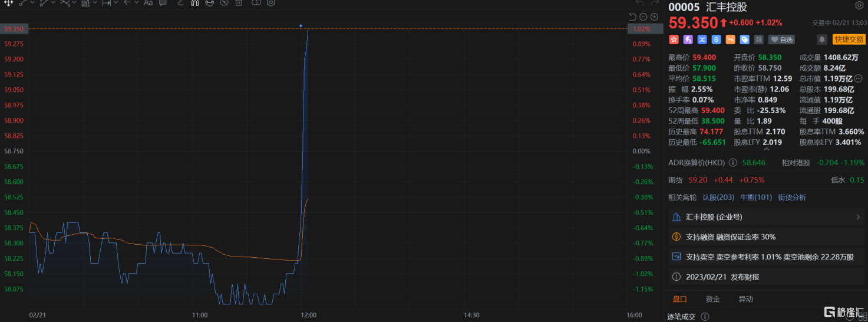The width and height of the screenshot is (868, 322).
Task: Zoom out chart with minus button
Action: click(x=643, y=17)
